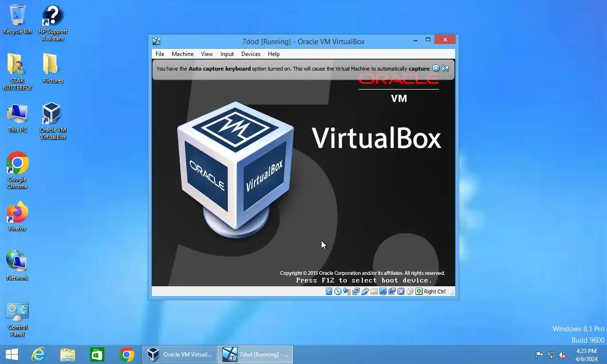Open the View menu
Image resolution: width=607 pixels, height=364 pixels.
coord(207,54)
